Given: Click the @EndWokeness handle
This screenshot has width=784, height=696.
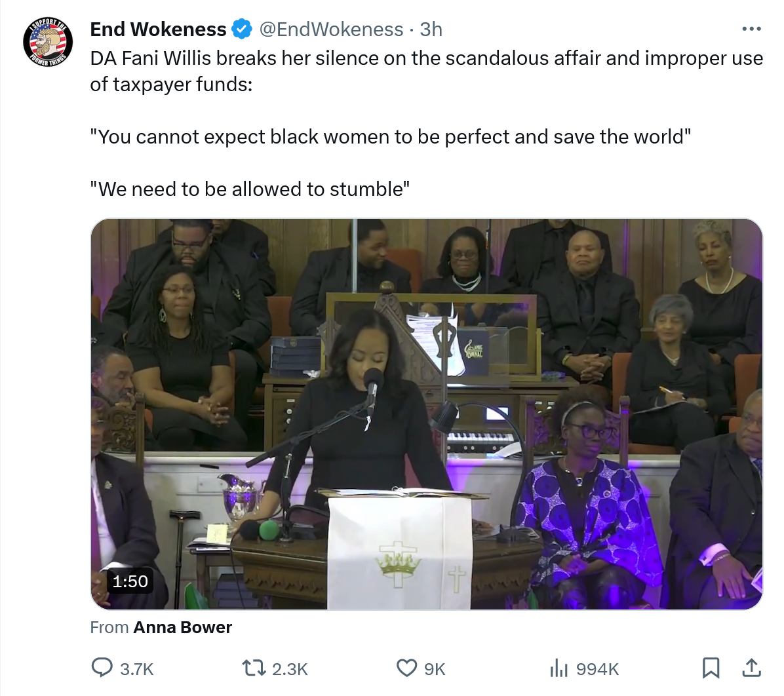Looking at the screenshot, I should click(x=331, y=29).
